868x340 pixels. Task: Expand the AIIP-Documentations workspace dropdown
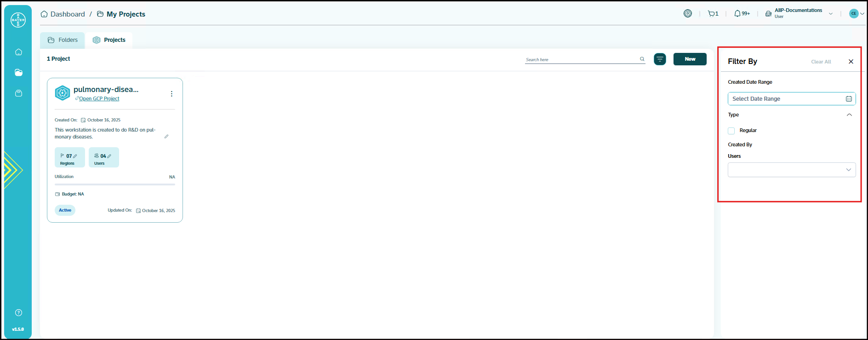coord(830,14)
